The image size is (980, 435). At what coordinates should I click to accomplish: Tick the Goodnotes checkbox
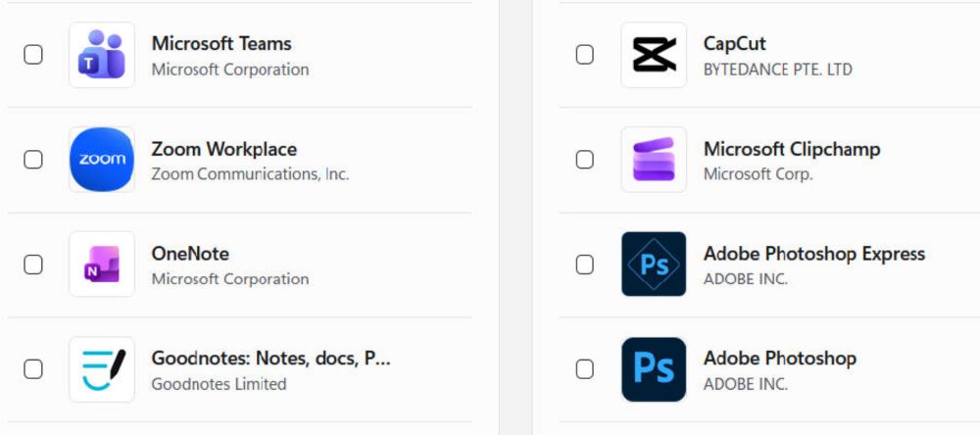33,369
